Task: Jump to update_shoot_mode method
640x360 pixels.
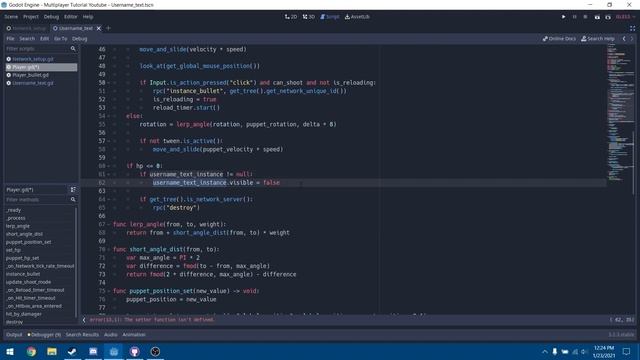Action: [x=28, y=282]
